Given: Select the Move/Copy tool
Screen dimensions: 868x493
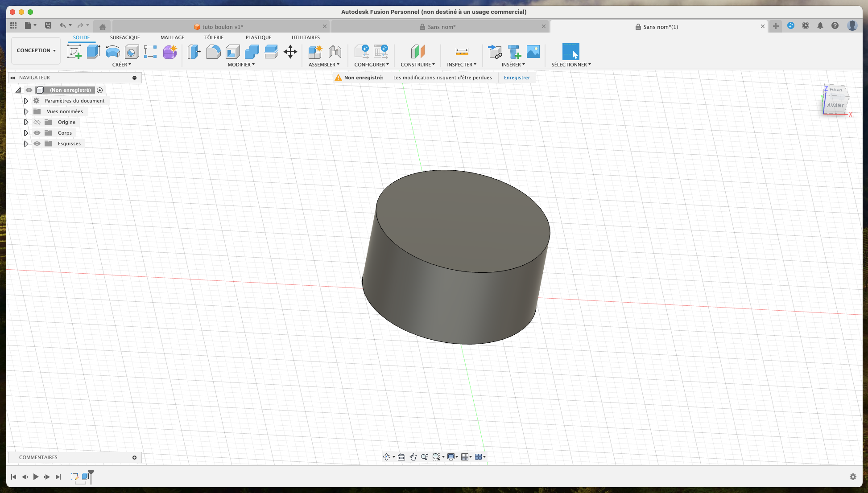Looking at the screenshot, I should click(290, 52).
